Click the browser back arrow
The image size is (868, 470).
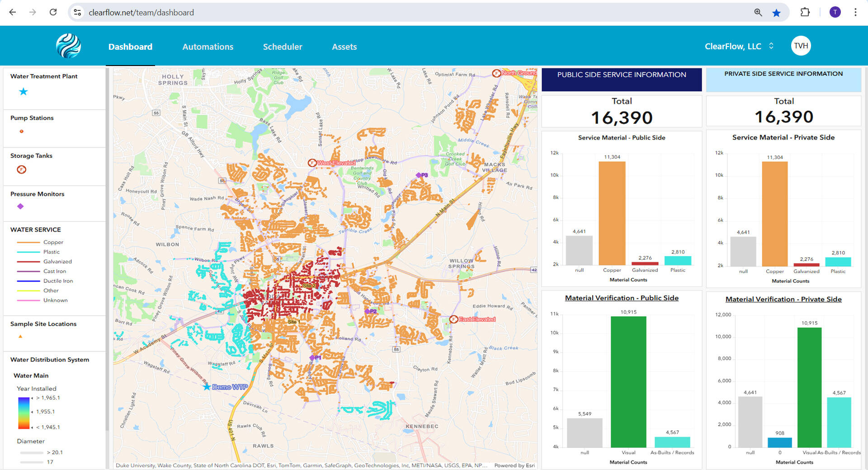click(x=13, y=12)
